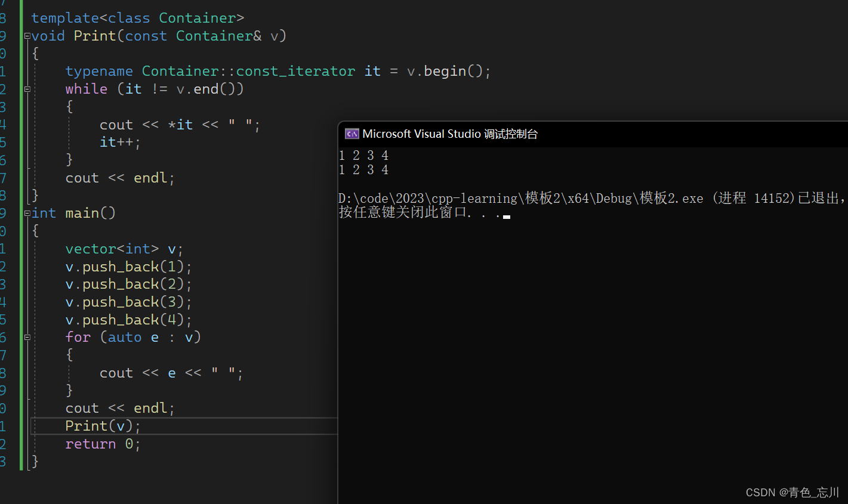Screen dimensions: 848x504
Task: Click 'cout << e' statement
Action: (x=171, y=373)
